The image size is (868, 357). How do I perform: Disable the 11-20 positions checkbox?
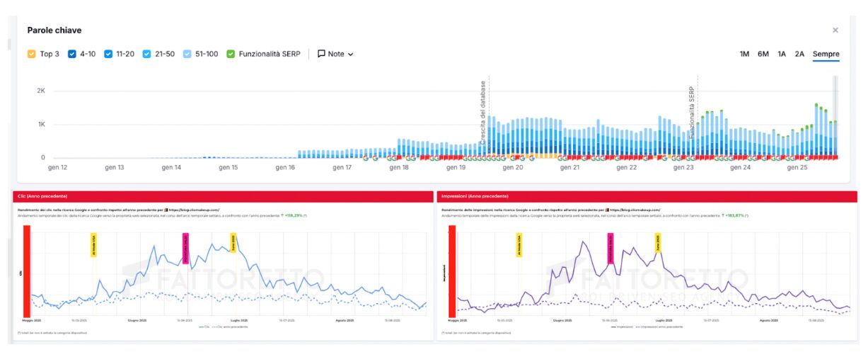(108, 54)
